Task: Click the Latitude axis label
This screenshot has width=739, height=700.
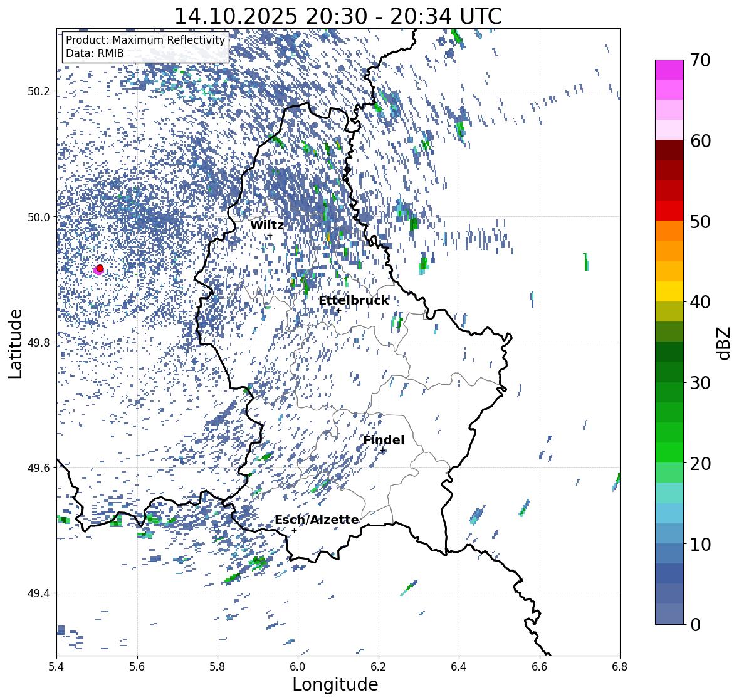Action: point(15,343)
